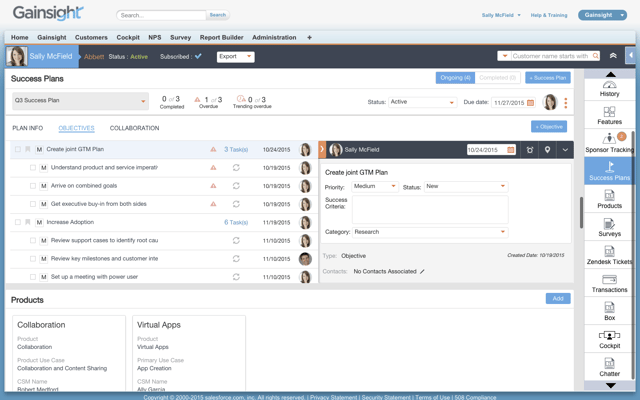640x400 pixels.
Task: Switch to the PLAN INFO tab
Action: click(27, 128)
